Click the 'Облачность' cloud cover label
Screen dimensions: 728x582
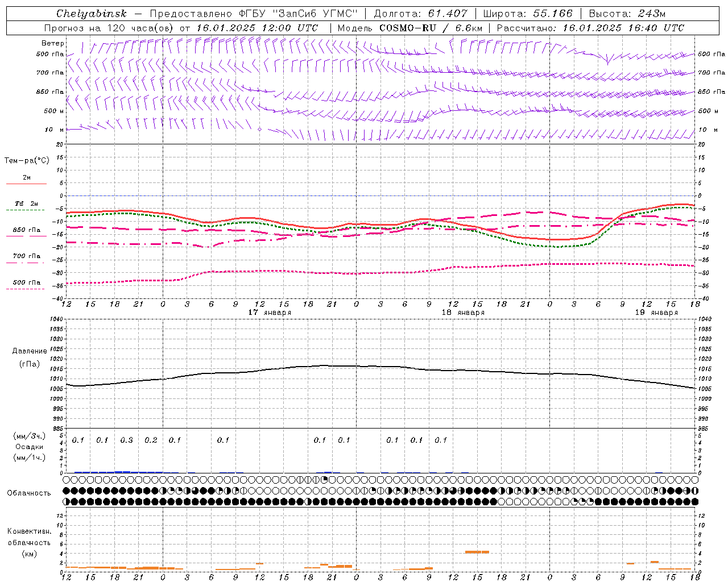(x=29, y=493)
